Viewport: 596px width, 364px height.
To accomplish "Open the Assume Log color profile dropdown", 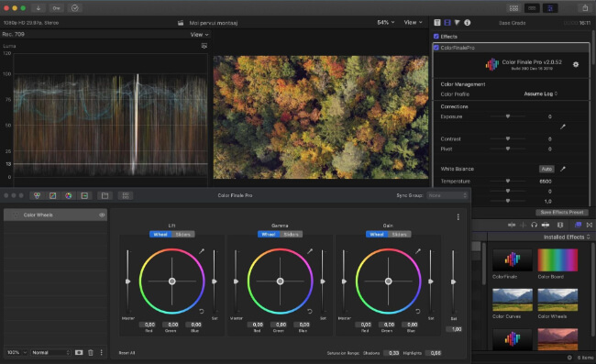I will (540, 94).
